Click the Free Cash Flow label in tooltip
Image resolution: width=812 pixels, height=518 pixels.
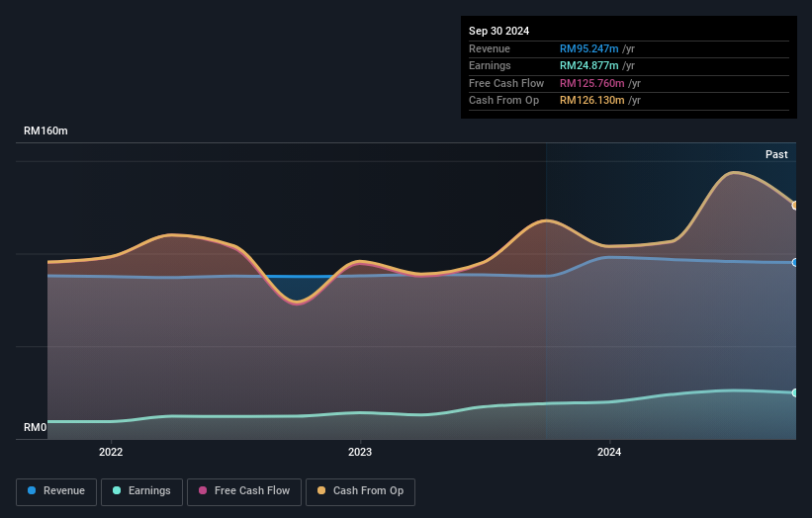click(506, 83)
